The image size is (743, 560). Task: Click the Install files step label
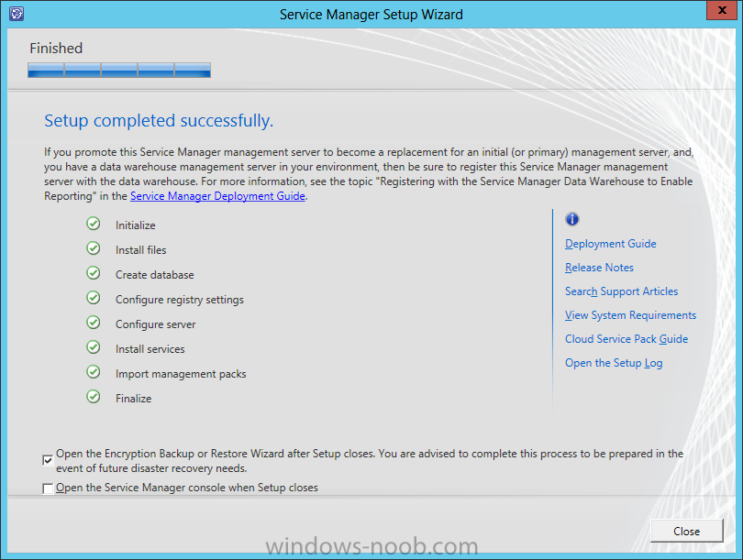[x=140, y=250]
